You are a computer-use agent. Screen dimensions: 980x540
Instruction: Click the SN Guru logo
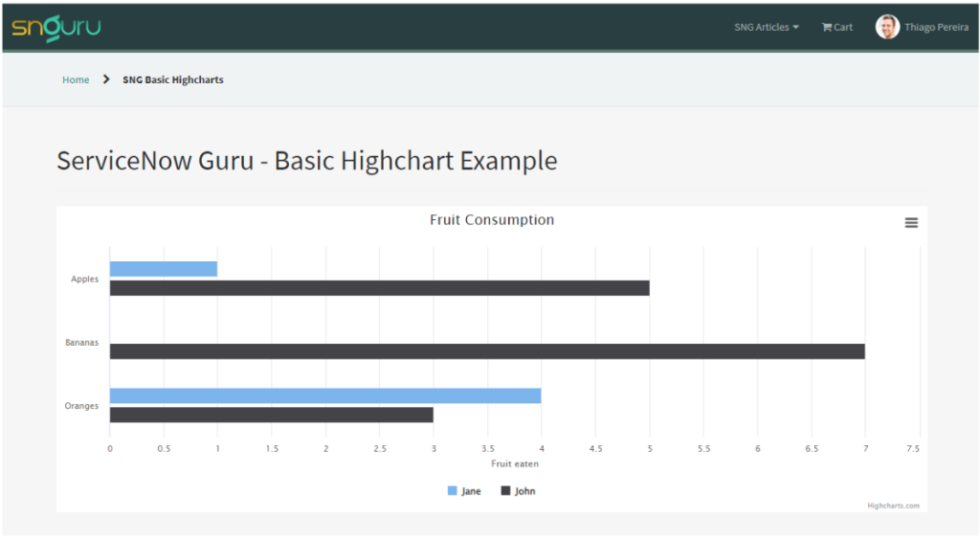(56, 27)
